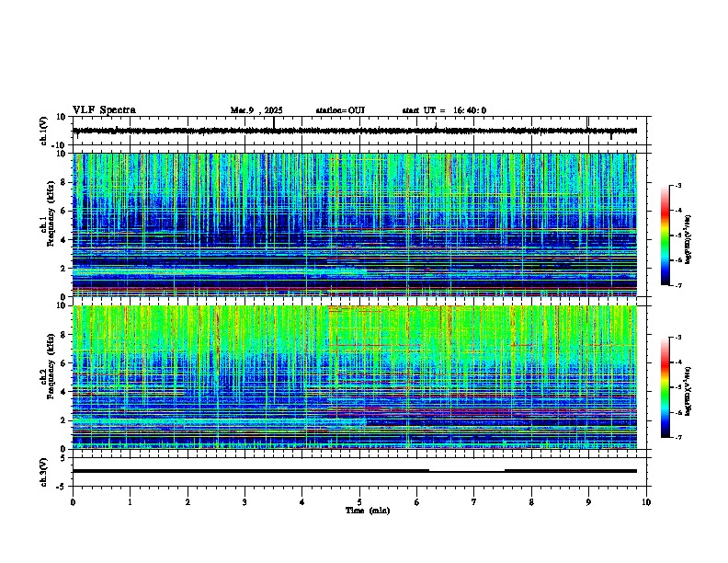728x563 pixels.
Task: Click time axis tick label "1"
Action: 130,502
